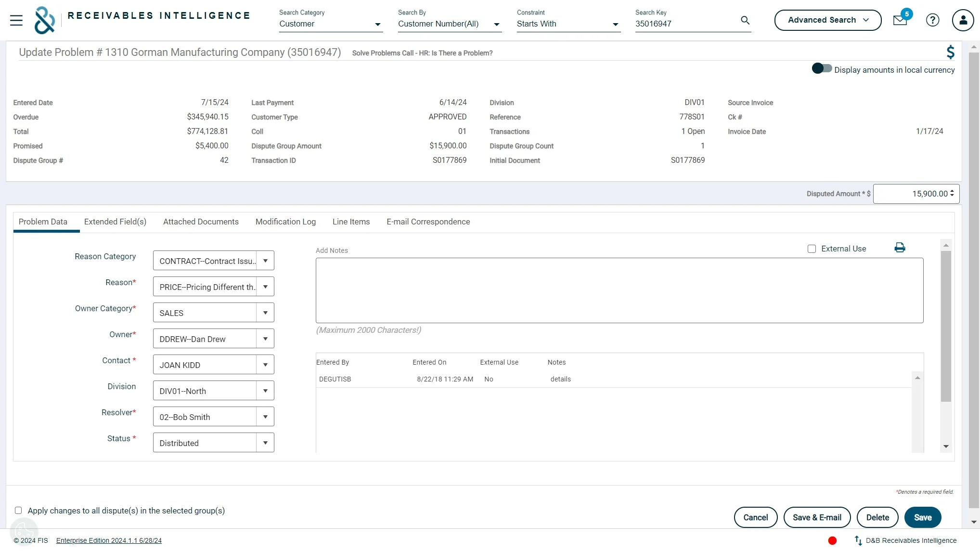This screenshot has height=552, width=980.
Task: Switch to Line Items tab
Action: [x=351, y=222]
